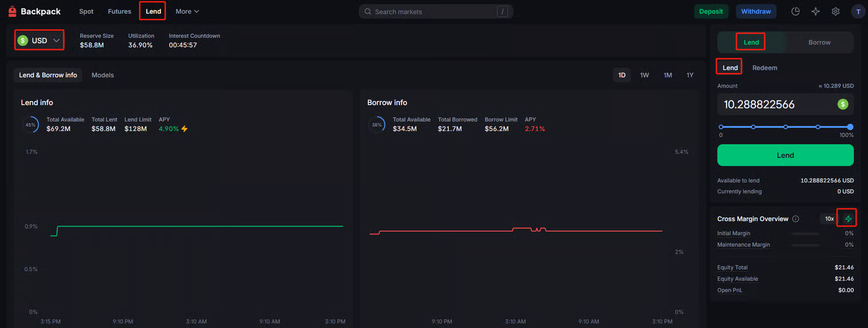Open the 10x leverage selector
The height and width of the screenshot is (328, 868).
pyautogui.click(x=829, y=219)
